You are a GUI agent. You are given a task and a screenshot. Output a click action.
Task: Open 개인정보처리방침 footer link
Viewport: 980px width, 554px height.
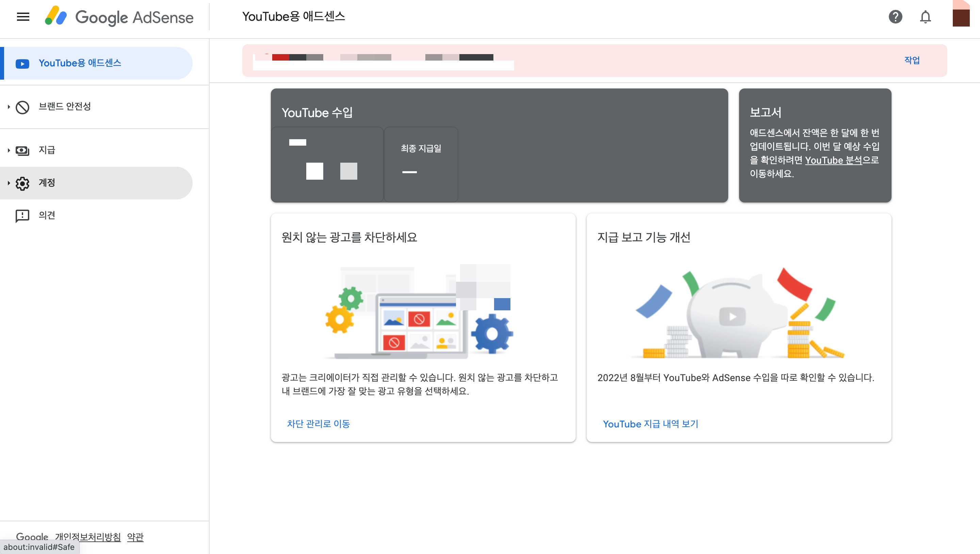pos(87,537)
